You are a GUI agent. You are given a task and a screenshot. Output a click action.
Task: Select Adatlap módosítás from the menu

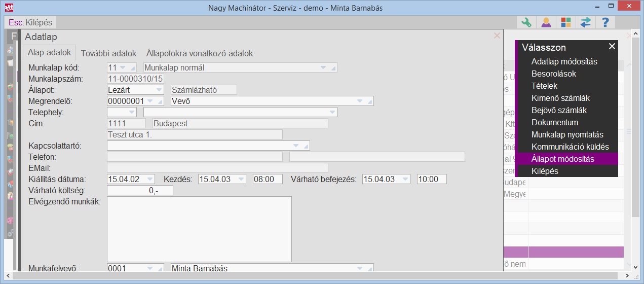(x=564, y=61)
